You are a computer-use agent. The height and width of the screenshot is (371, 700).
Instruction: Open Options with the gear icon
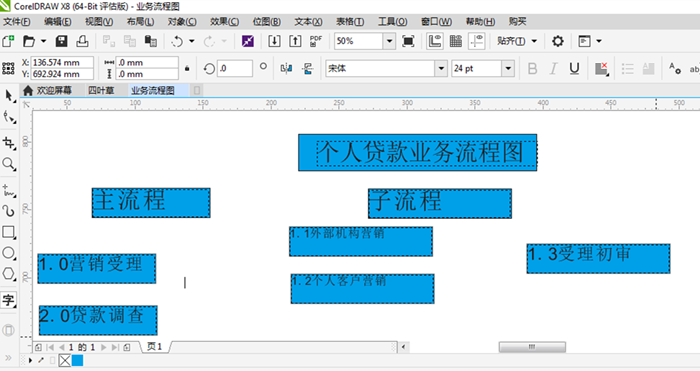point(558,42)
